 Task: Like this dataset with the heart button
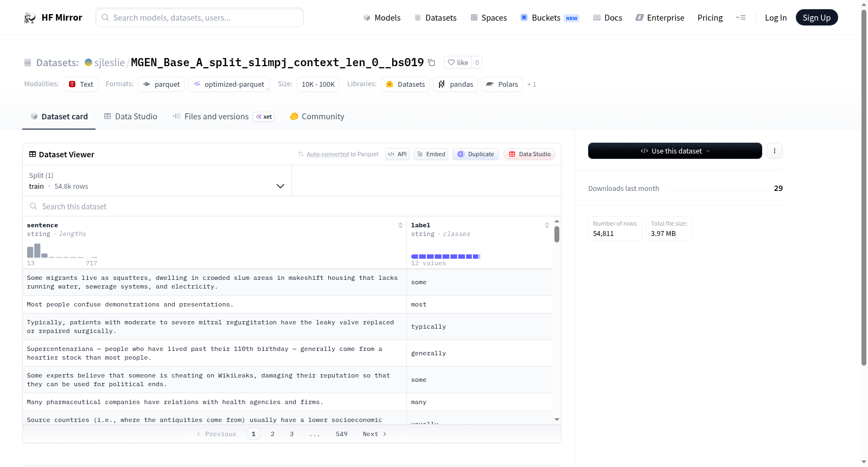pyautogui.click(x=458, y=62)
